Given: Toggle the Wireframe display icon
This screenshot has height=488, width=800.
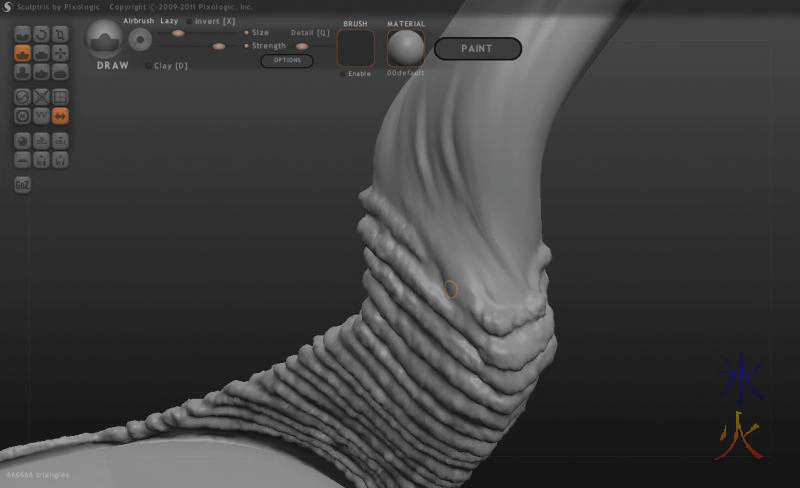Looking at the screenshot, I should point(60,97).
